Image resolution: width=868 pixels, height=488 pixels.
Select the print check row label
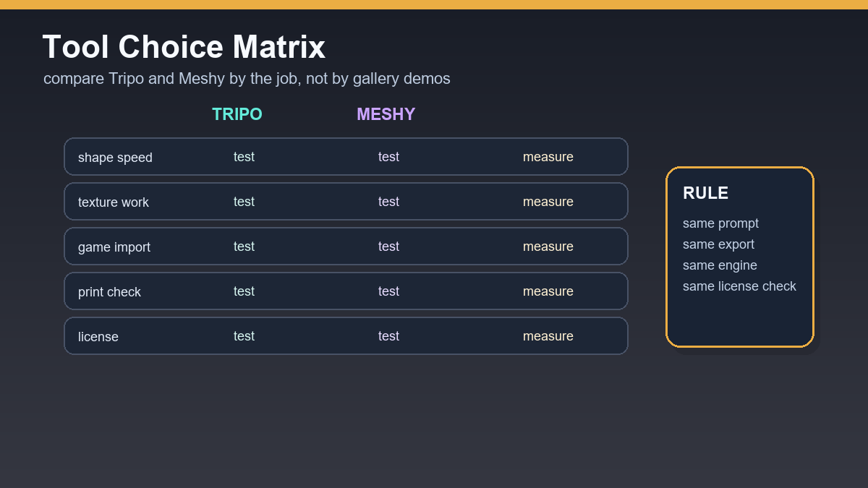pos(109,292)
